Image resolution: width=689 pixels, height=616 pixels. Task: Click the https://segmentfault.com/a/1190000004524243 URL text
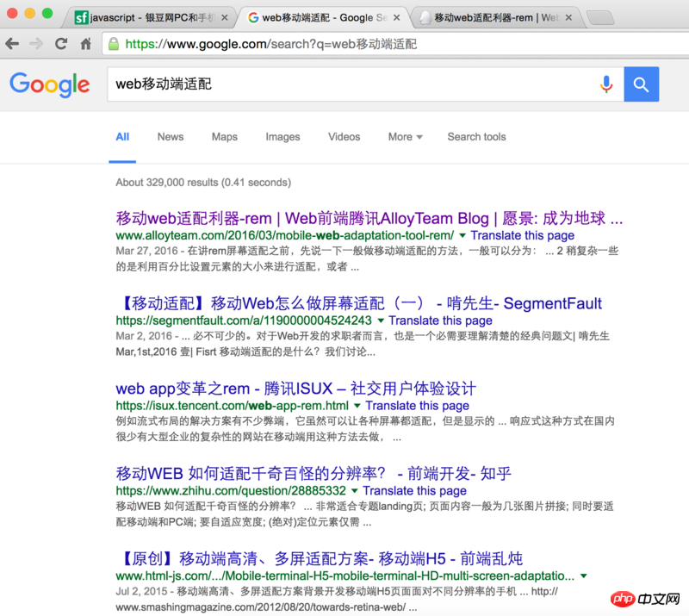(x=244, y=320)
